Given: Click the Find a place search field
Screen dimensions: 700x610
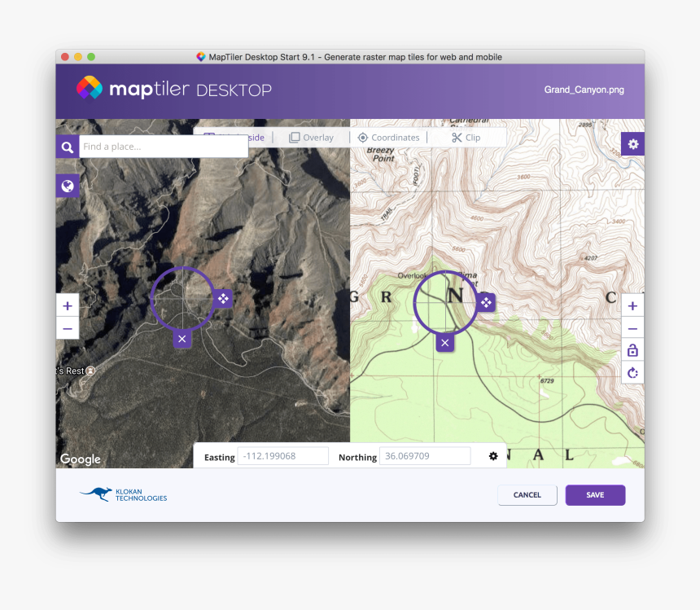Looking at the screenshot, I should [x=164, y=147].
